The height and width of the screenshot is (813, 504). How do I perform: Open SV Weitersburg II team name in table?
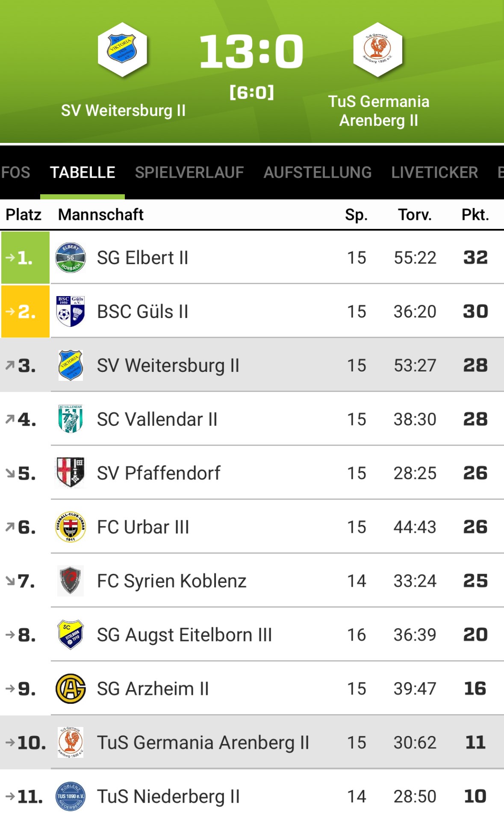point(168,365)
